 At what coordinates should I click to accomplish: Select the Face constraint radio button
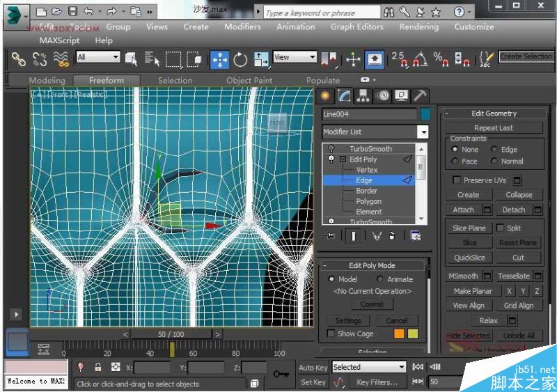[455, 161]
